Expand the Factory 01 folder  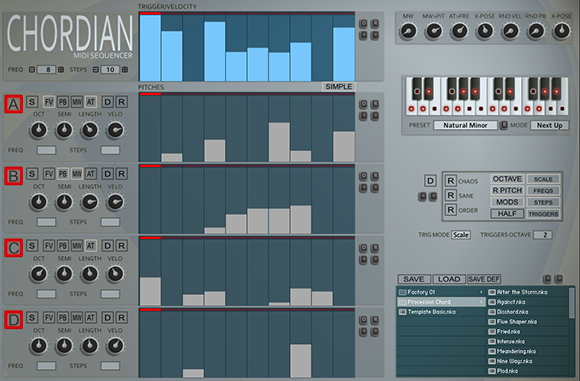(441, 292)
